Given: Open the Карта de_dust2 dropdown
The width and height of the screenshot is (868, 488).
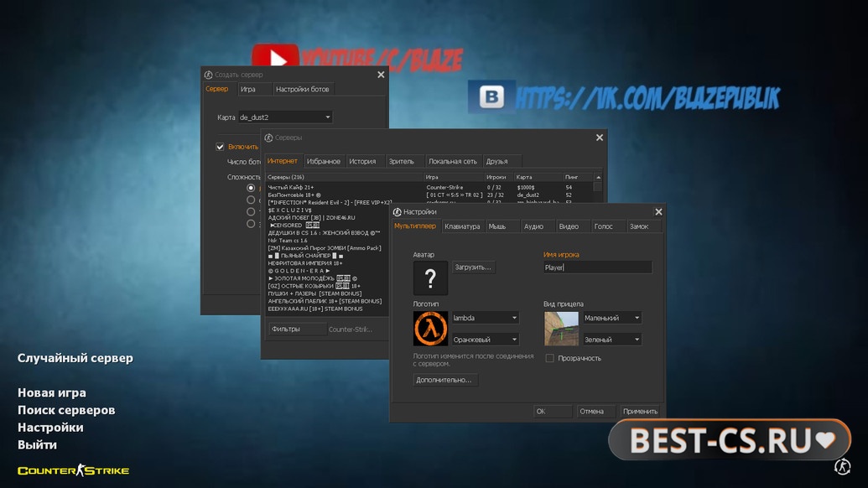Looking at the screenshot, I should tap(285, 117).
